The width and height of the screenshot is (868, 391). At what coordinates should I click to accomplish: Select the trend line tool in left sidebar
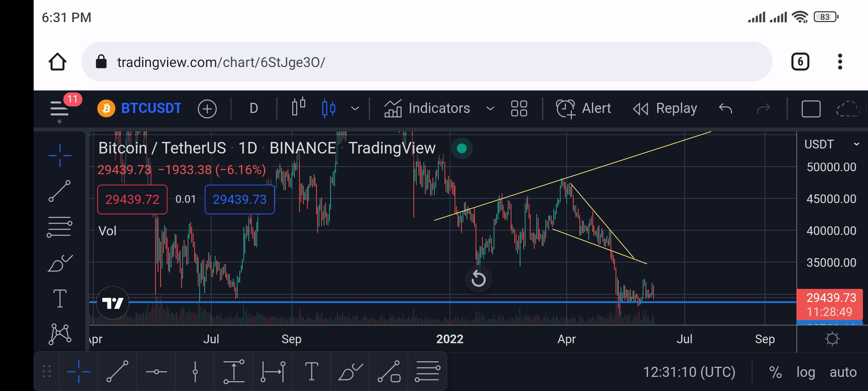pos(60,191)
